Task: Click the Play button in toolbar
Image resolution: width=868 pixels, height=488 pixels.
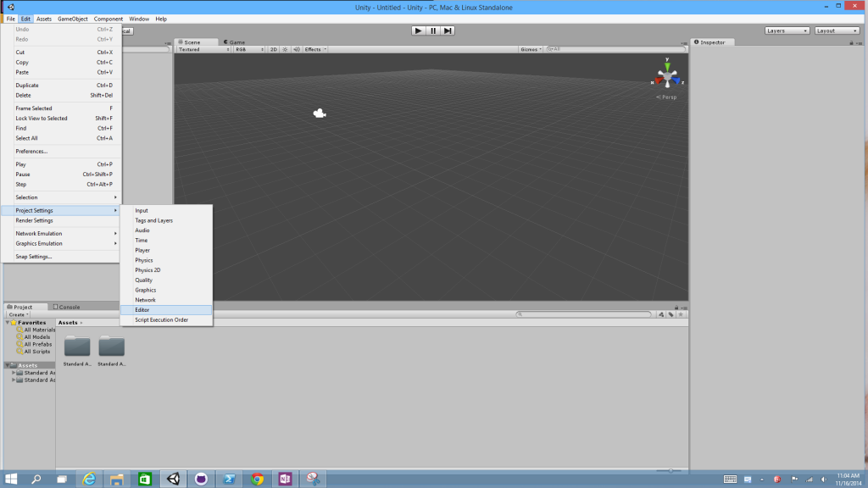Action: [418, 31]
